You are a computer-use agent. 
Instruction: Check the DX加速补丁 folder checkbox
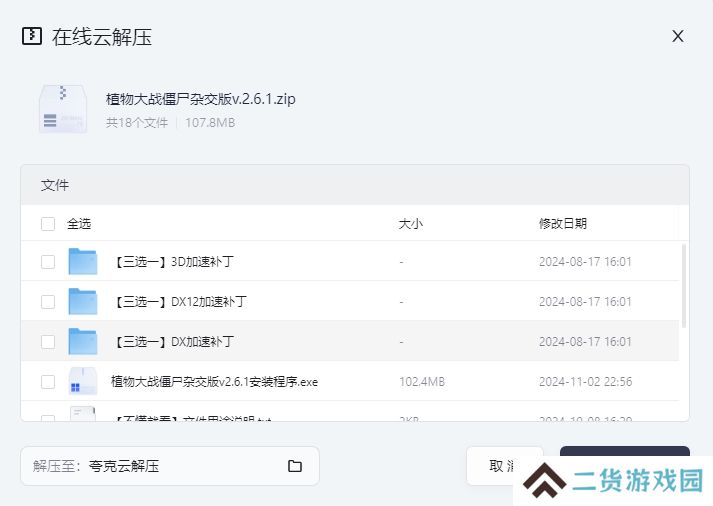[48, 342]
